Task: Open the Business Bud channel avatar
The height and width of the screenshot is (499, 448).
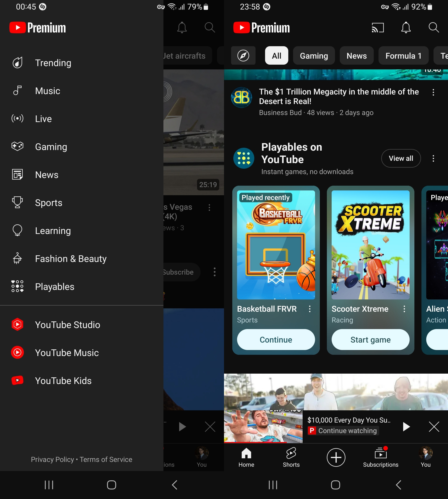Action: click(x=241, y=97)
